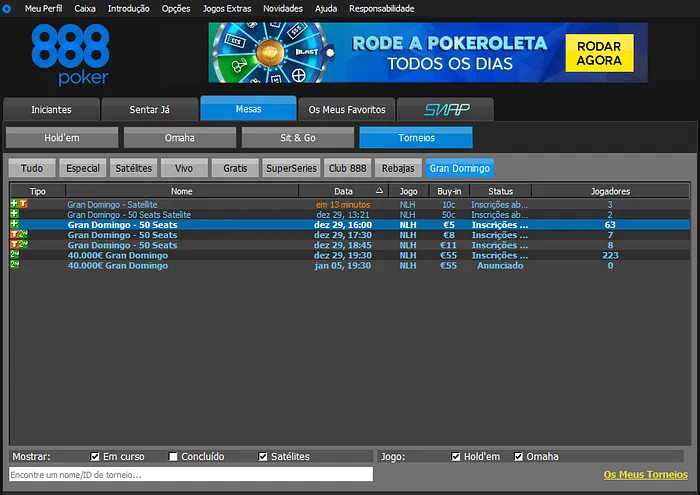Image resolution: width=700 pixels, height=495 pixels.
Task: Open Os Meus Favoritos tab
Action: tap(347, 109)
